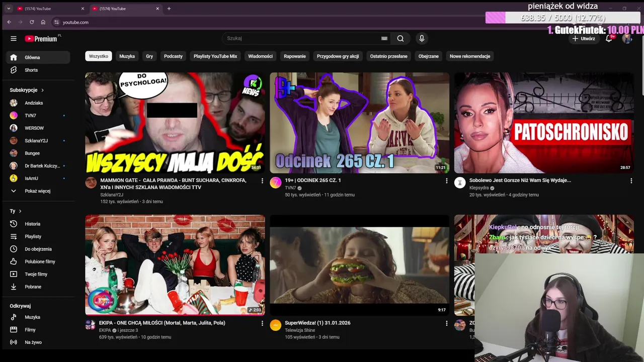
Task: Select the Muzyka filter chip
Action: pyautogui.click(x=127, y=56)
